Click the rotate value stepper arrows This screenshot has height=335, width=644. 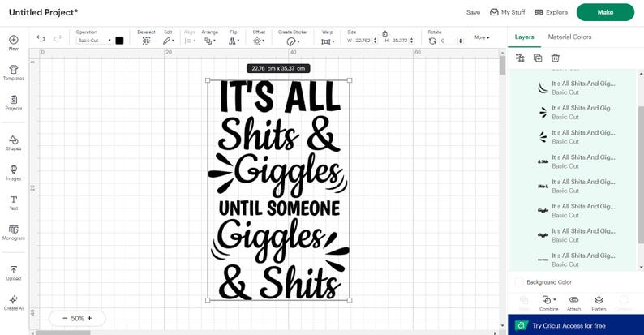(x=461, y=41)
